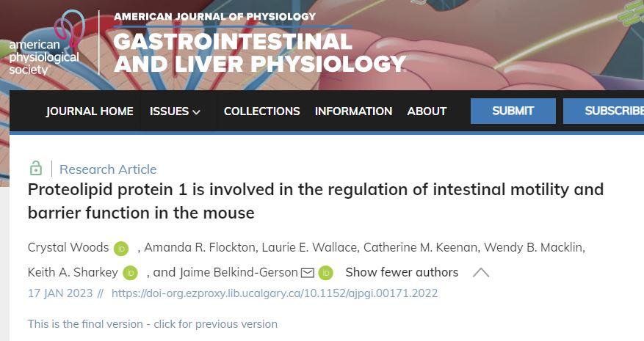Click the Research Article label
The height and width of the screenshot is (341, 644).
tap(108, 169)
